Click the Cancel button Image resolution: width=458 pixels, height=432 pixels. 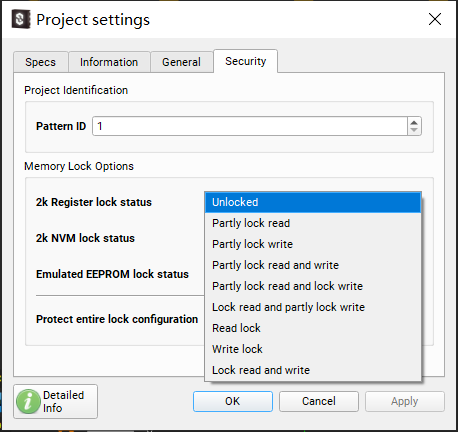(x=319, y=401)
